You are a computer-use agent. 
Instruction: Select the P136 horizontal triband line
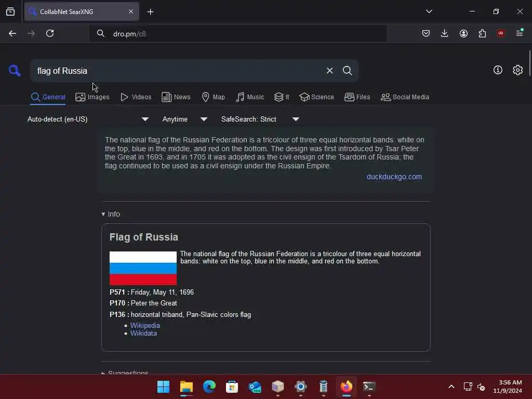(180, 314)
